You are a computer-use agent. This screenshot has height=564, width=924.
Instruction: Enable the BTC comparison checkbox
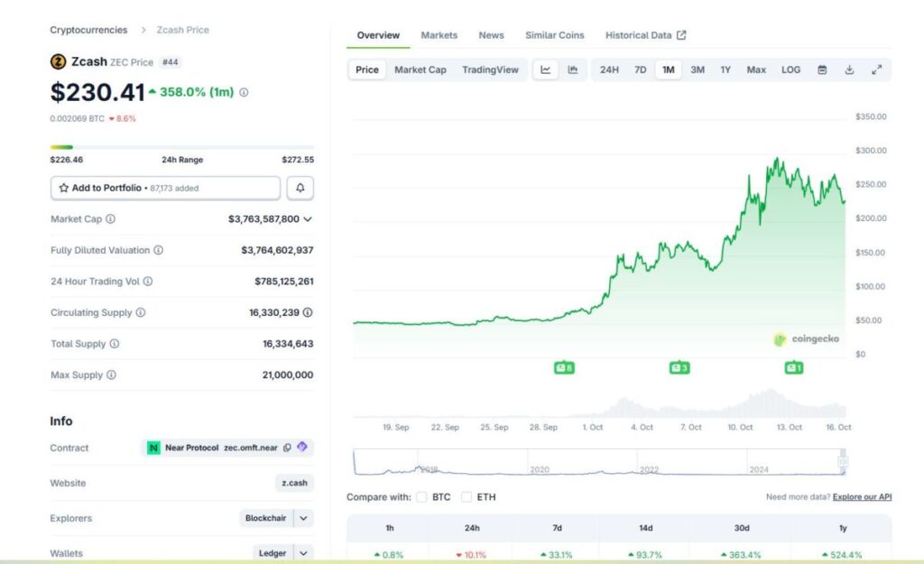(x=421, y=497)
